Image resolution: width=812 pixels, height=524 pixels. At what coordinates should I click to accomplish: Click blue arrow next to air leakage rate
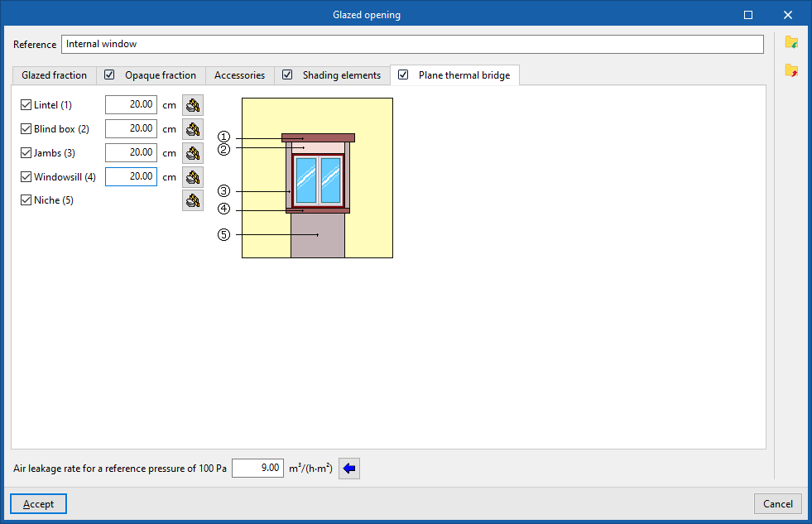click(349, 469)
